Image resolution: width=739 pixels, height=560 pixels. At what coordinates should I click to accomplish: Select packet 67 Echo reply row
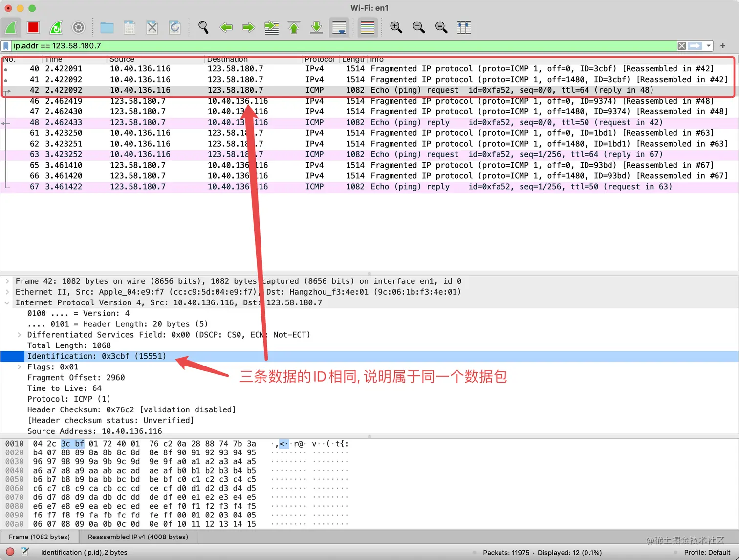[x=369, y=187]
